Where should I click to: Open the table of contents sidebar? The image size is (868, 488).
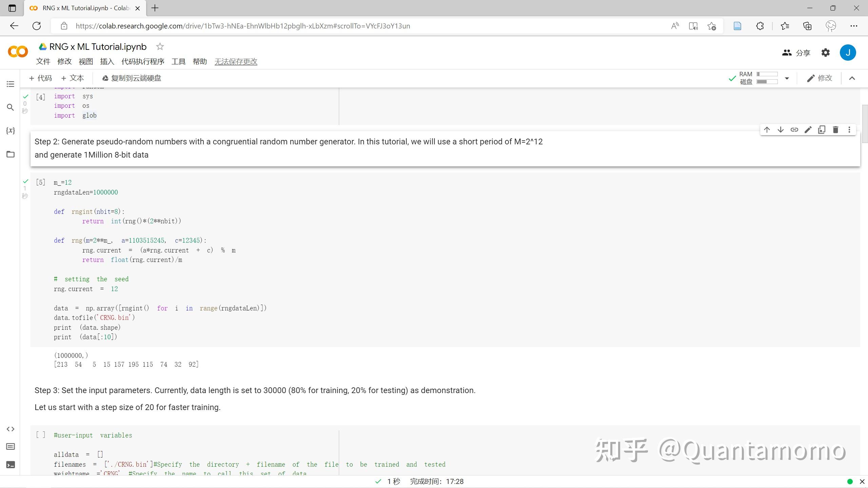click(10, 84)
